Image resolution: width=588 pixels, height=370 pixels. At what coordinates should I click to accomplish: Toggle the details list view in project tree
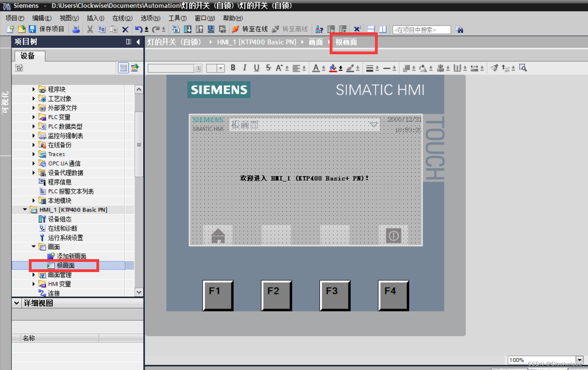click(x=123, y=68)
